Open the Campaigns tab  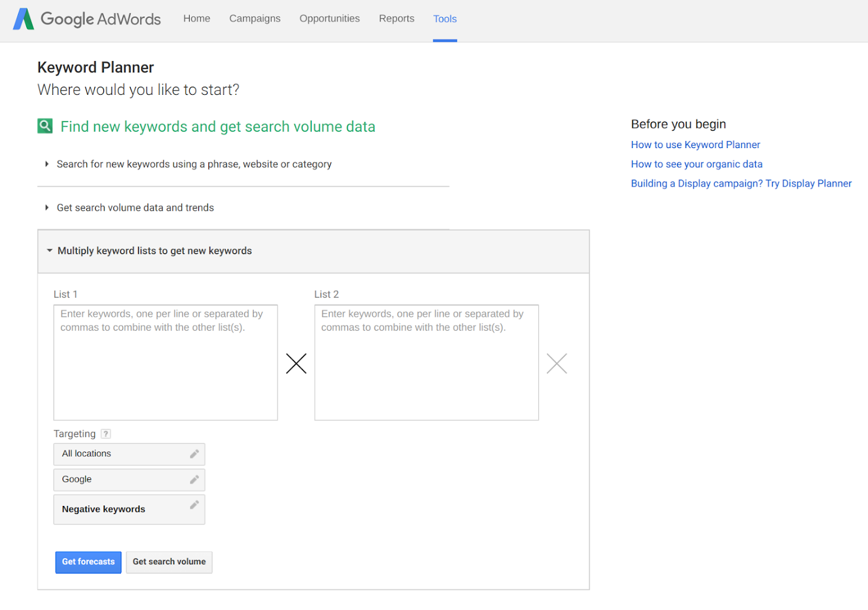[255, 19]
